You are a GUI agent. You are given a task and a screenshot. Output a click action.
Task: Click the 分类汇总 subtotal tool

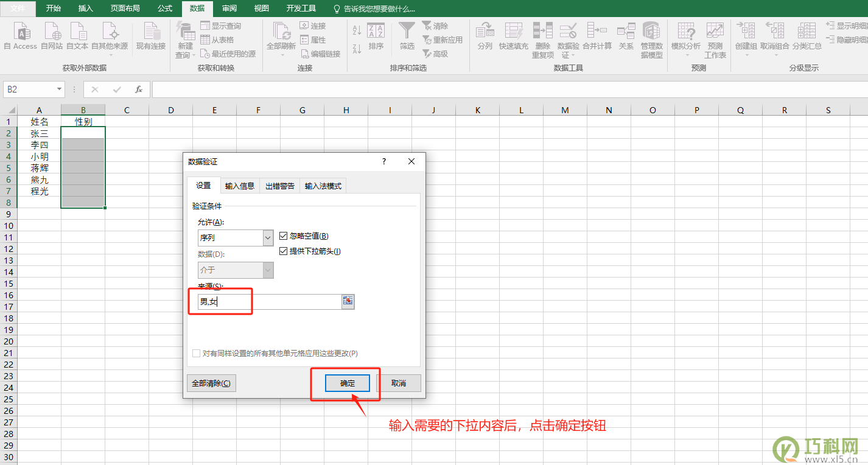tap(807, 35)
